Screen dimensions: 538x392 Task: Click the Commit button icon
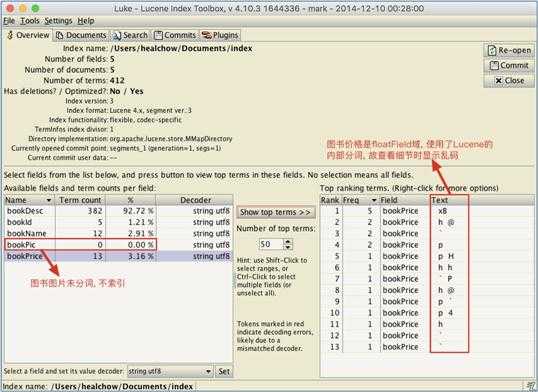(494, 65)
